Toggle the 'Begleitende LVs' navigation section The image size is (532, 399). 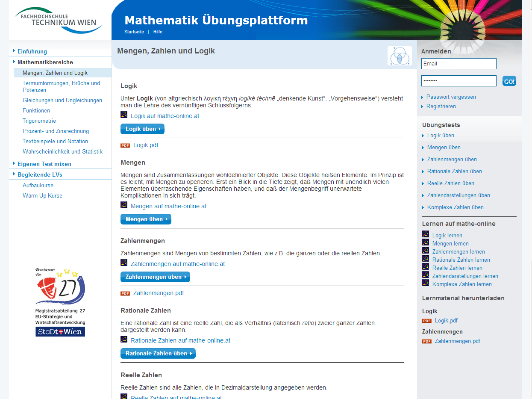40,174
